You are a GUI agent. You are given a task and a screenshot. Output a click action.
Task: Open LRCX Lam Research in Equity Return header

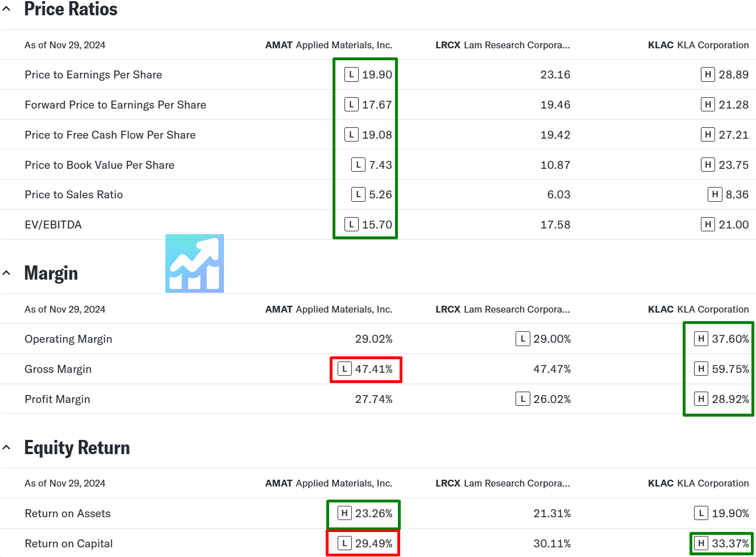pos(502,483)
